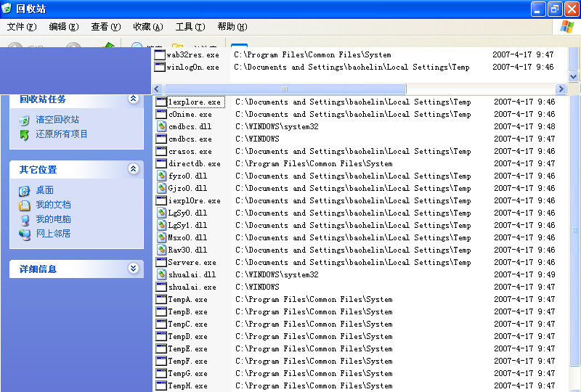Image resolution: width=581 pixels, height=392 pixels.
Task: Select the directdb.exe file icon
Action: (x=161, y=163)
